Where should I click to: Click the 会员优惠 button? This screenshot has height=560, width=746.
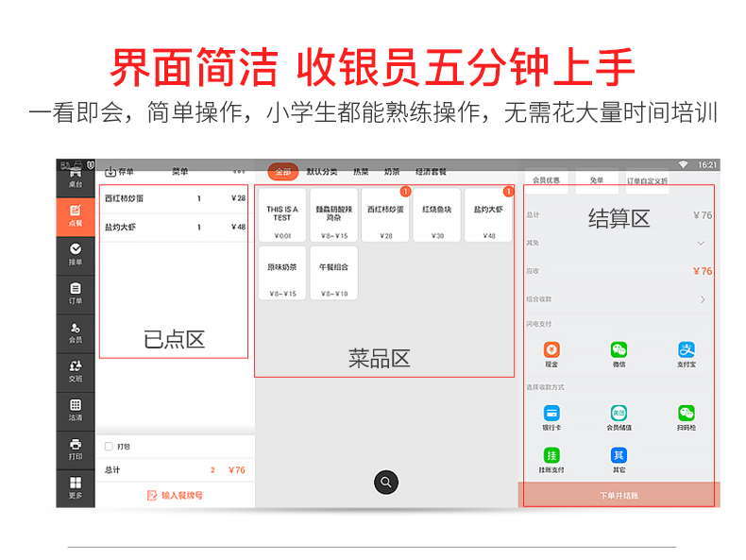(x=546, y=179)
